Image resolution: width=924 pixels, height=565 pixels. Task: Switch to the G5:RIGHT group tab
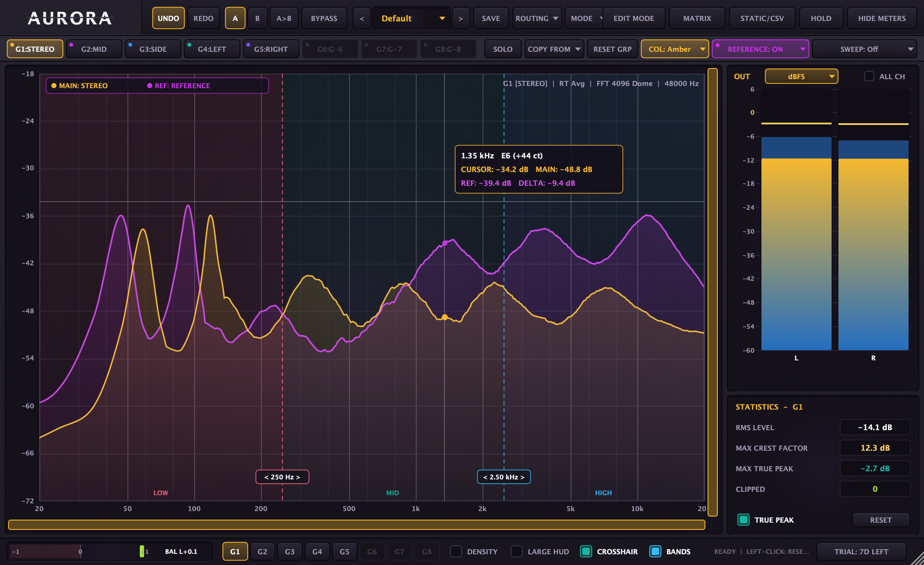click(271, 49)
